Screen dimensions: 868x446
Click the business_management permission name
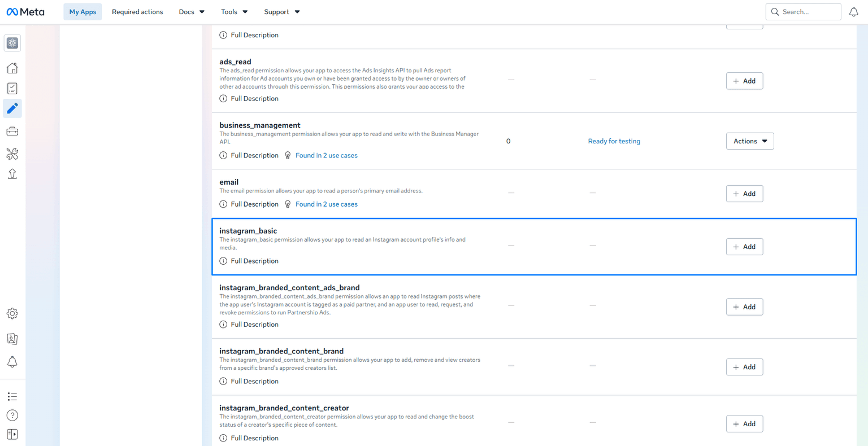pos(260,125)
